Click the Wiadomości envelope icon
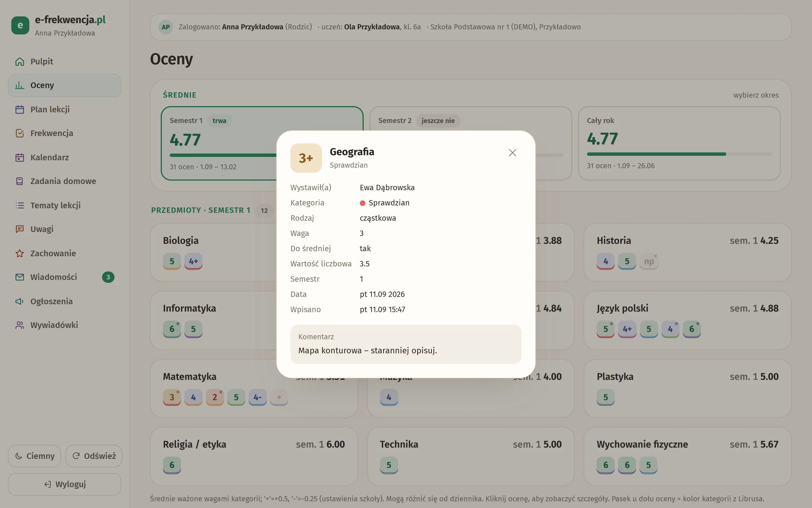The height and width of the screenshot is (508, 812). (x=20, y=277)
